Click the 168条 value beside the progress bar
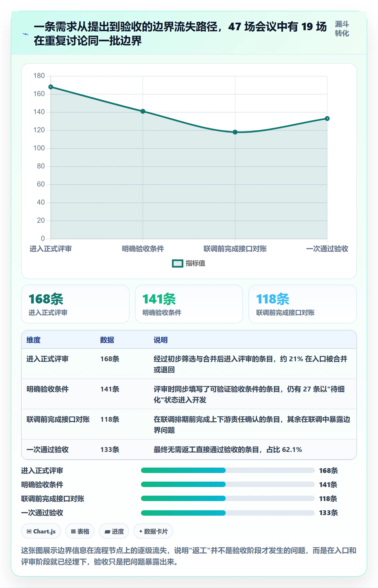This screenshot has height=588, width=378. [328, 471]
